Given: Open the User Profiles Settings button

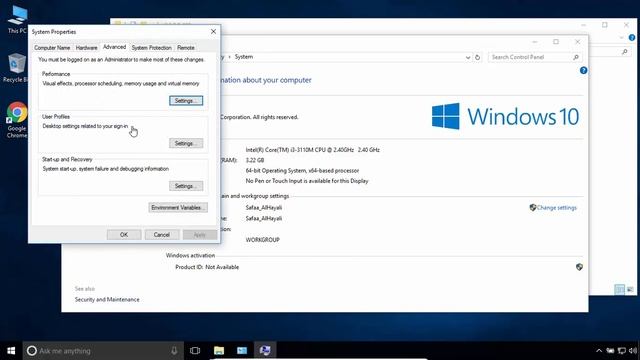Looking at the screenshot, I should (186, 143).
